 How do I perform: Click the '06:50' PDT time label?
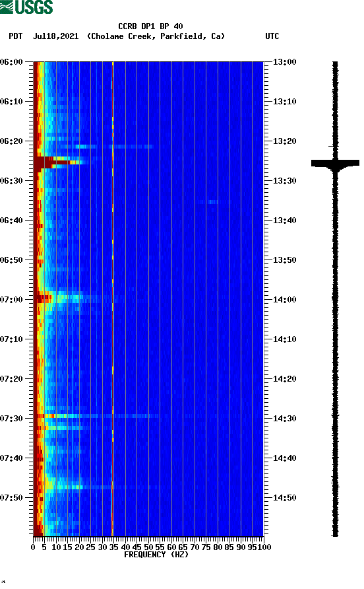tap(12, 260)
